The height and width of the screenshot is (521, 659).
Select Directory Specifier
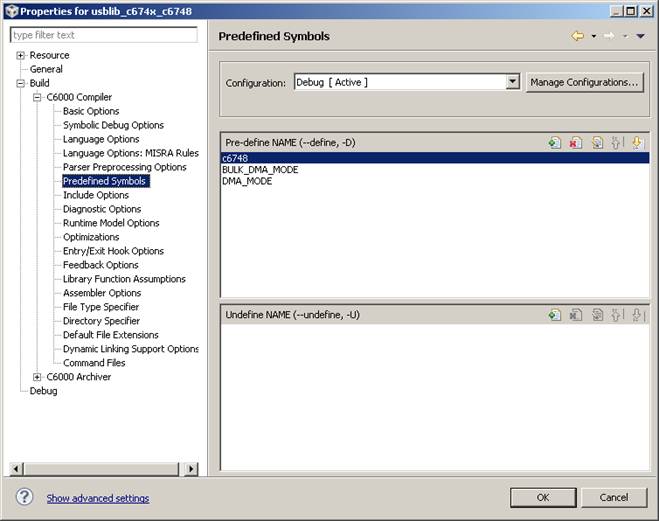(x=101, y=321)
